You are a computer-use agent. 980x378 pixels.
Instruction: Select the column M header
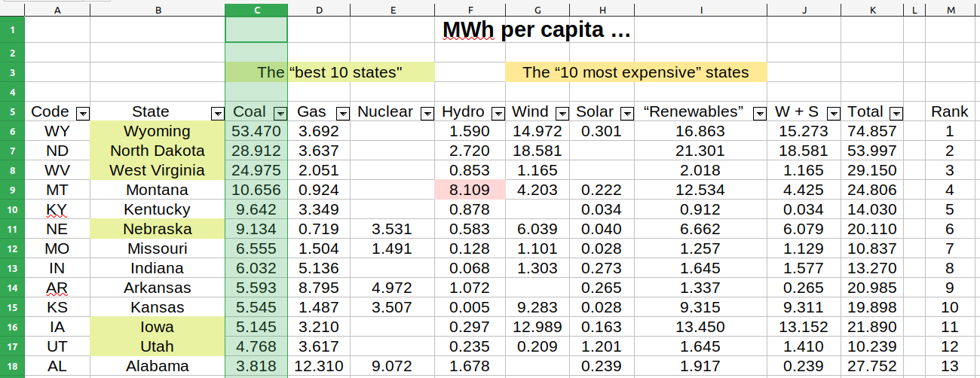click(949, 10)
